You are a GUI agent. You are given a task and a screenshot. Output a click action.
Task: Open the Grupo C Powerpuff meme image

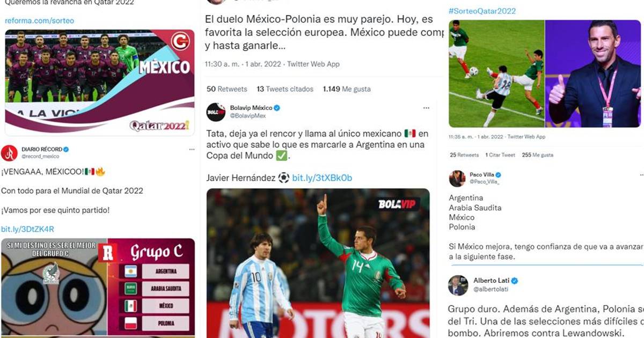click(x=98, y=288)
